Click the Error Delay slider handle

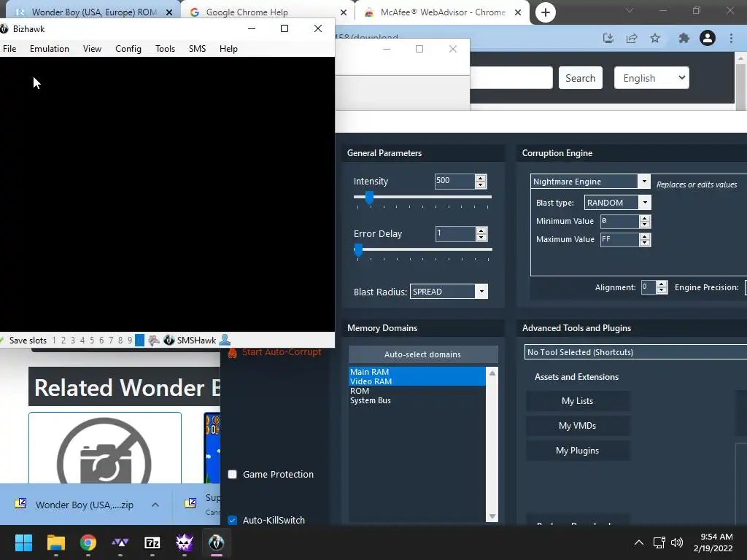358,249
